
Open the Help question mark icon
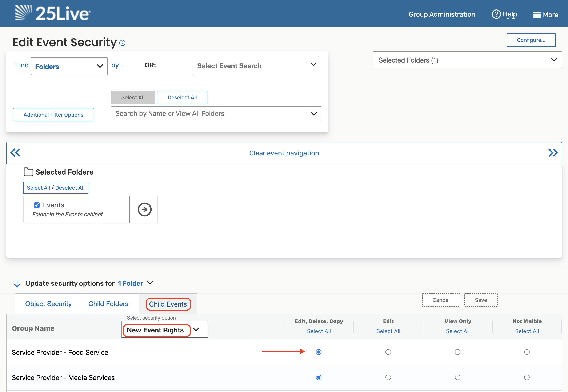pyautogui.click(x=496, y=14)
